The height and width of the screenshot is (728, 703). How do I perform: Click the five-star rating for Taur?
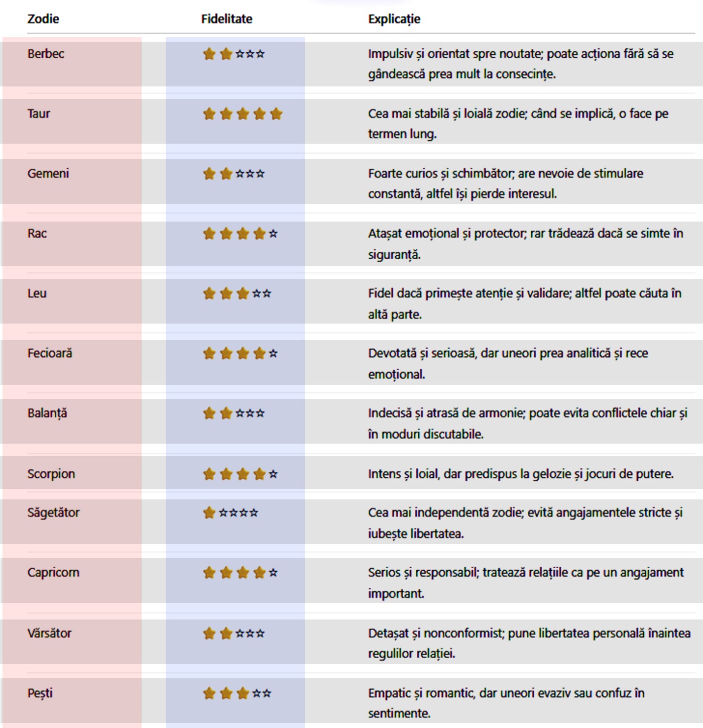[243, 114]
